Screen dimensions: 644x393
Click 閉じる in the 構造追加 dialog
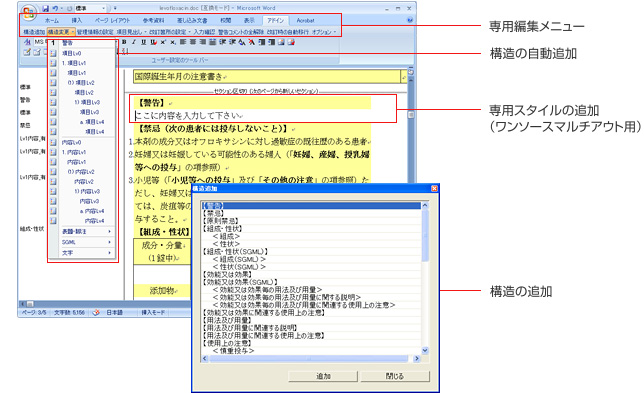(395, 376)
